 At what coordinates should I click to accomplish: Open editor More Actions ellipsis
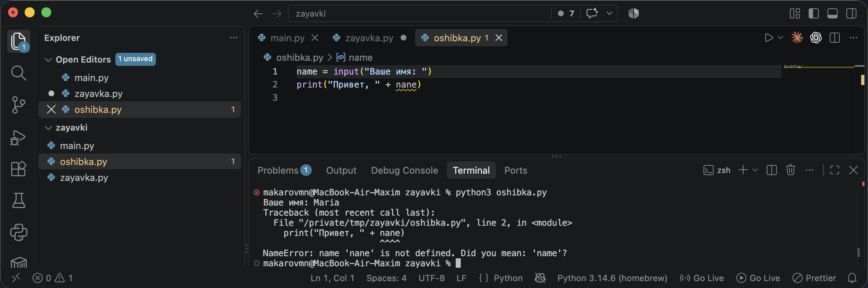point(854,38)
